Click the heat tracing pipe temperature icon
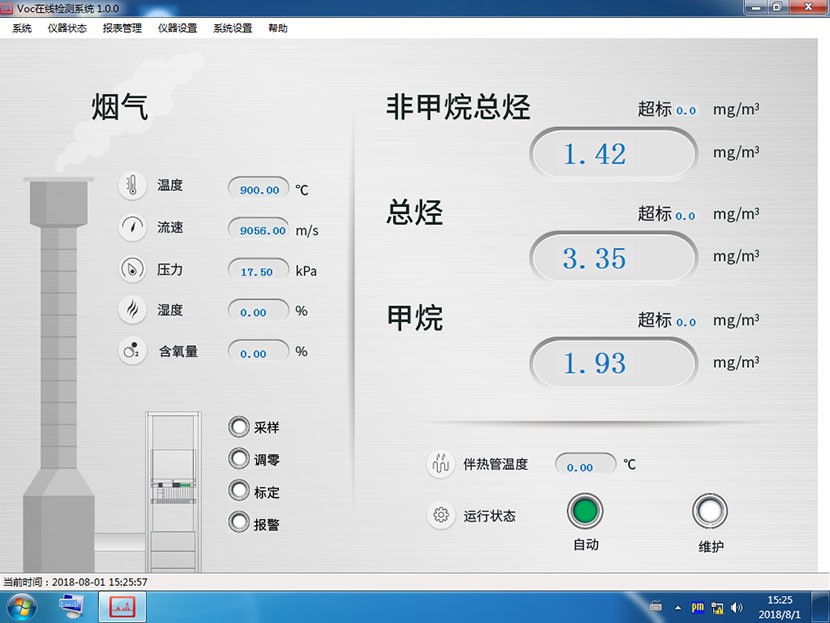The width and height of the screenshot is (830, 623). [440, 465]
